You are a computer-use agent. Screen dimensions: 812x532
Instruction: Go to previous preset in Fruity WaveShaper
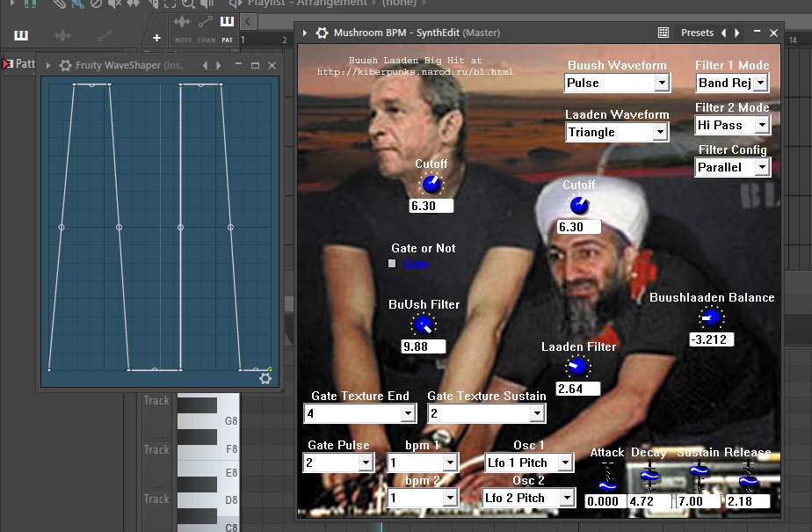(x=205, y=65)
